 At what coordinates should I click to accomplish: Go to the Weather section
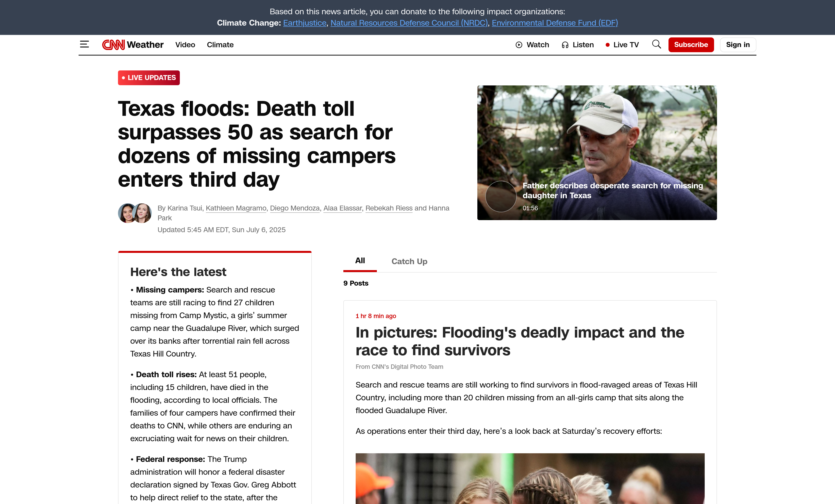coord(145,45)
